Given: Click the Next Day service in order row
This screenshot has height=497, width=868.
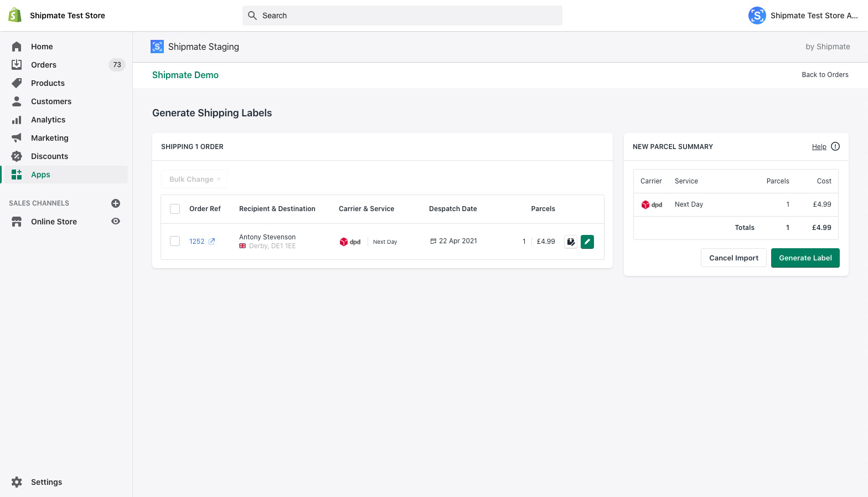Looking at the screenshot, I should pos(385,242).
